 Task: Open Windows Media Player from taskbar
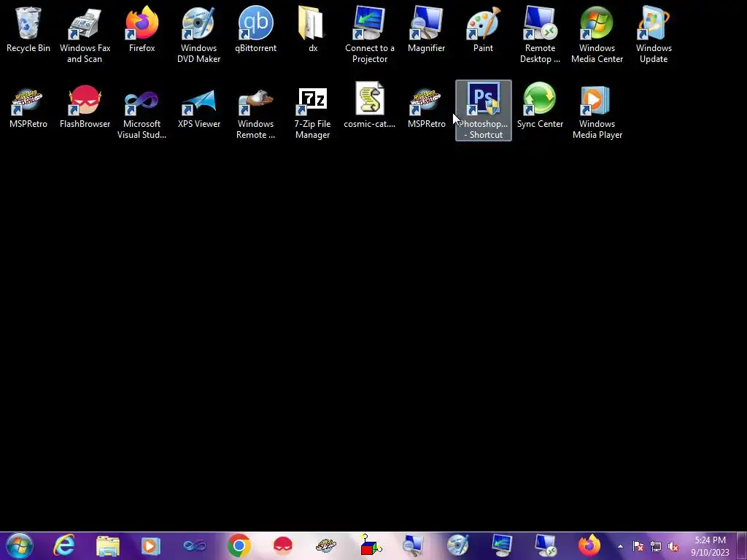coord(150,545)
